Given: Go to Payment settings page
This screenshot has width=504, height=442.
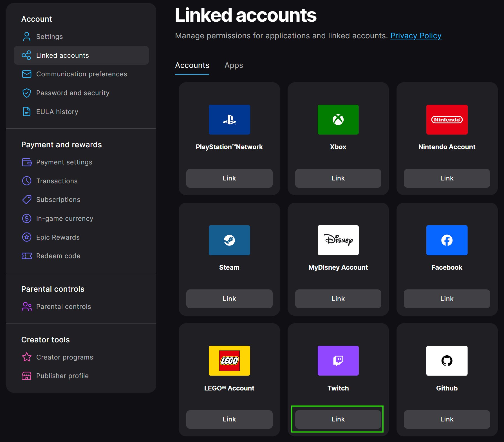Looking at the screenshot, I should (x=64, y=162).
